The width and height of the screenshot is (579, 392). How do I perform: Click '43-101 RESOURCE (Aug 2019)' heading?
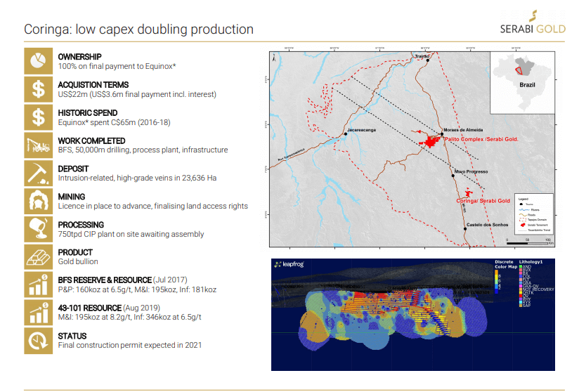pos(109,308)
